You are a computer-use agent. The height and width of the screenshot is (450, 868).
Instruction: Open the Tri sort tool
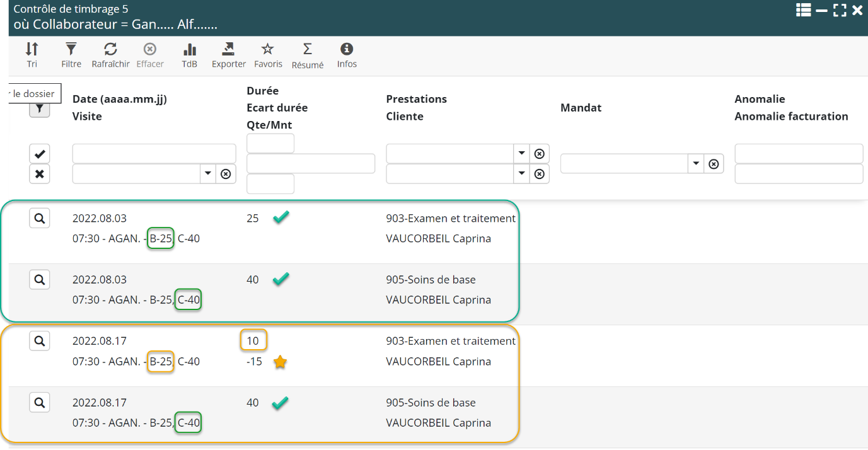point(32,55)
